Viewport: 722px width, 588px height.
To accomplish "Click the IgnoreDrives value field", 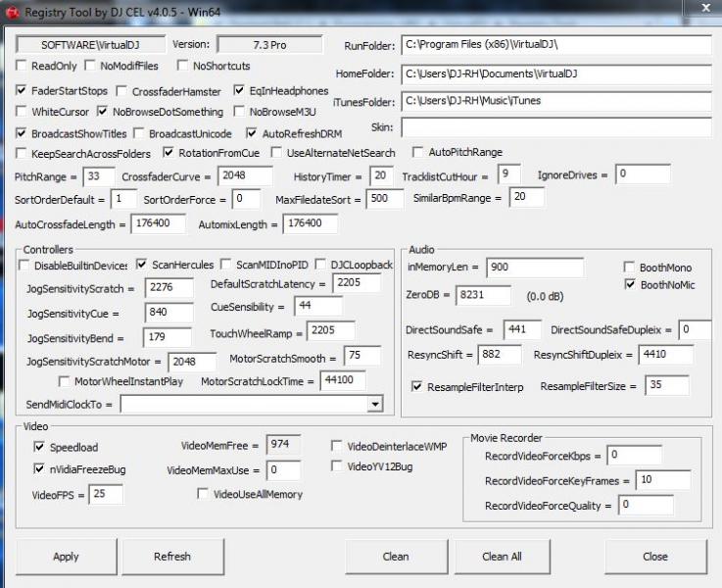I will 643,174.
